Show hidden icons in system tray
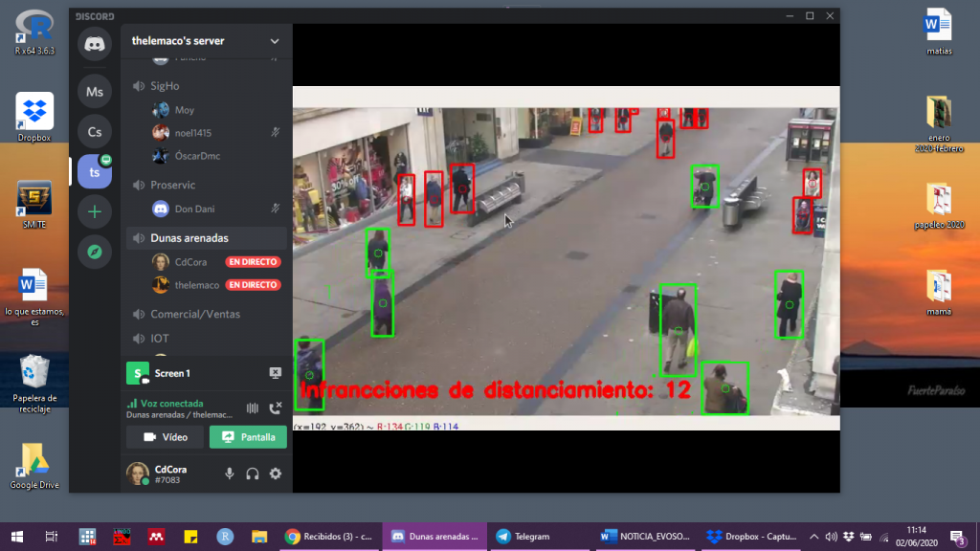 point(813,537)
